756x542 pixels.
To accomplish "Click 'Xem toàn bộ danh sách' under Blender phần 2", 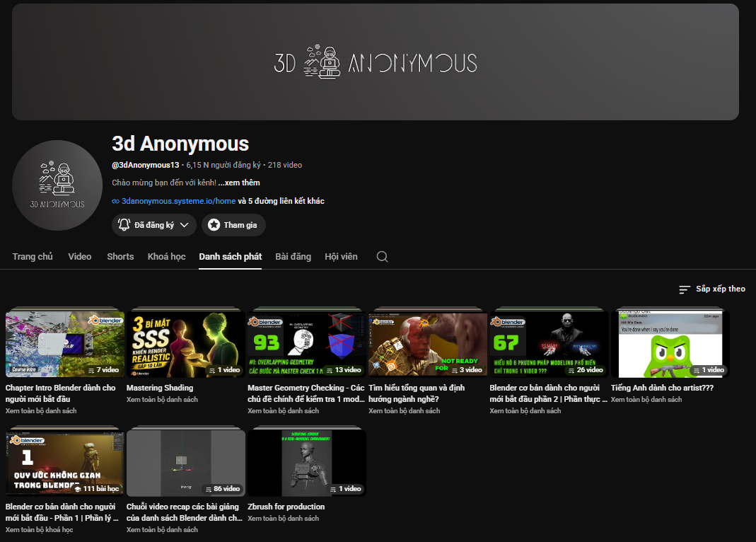I will pyautogui.click(x=525, y=411).
